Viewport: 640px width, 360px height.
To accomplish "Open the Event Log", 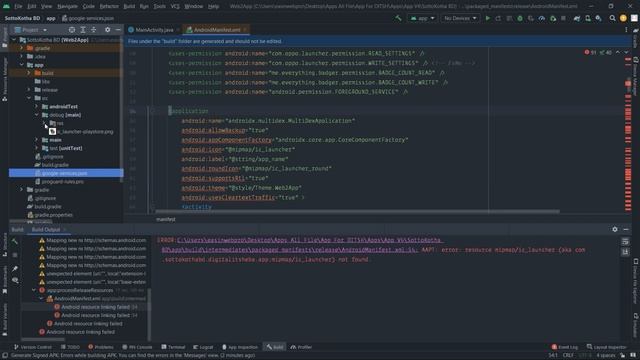I will tap(564, 347).
